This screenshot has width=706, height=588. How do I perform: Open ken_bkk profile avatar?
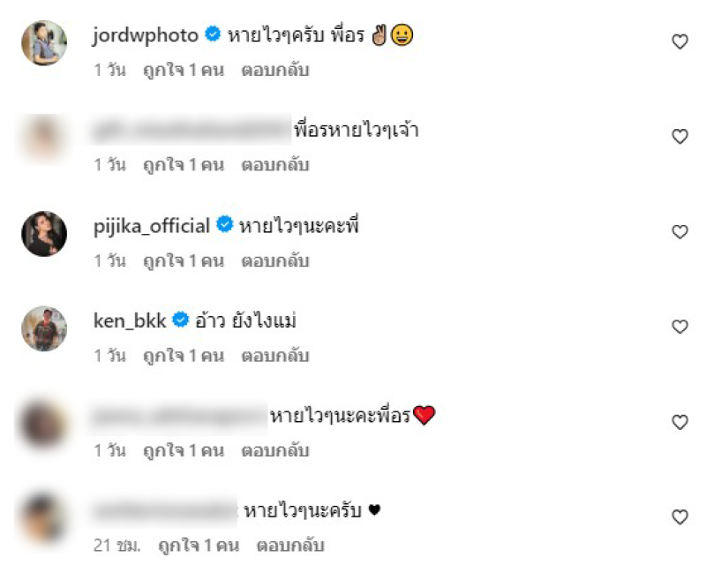tap(44, 328)
